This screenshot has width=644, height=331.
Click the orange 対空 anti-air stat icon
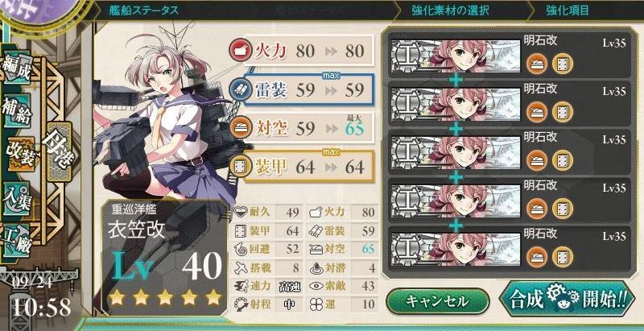(238, 129)
